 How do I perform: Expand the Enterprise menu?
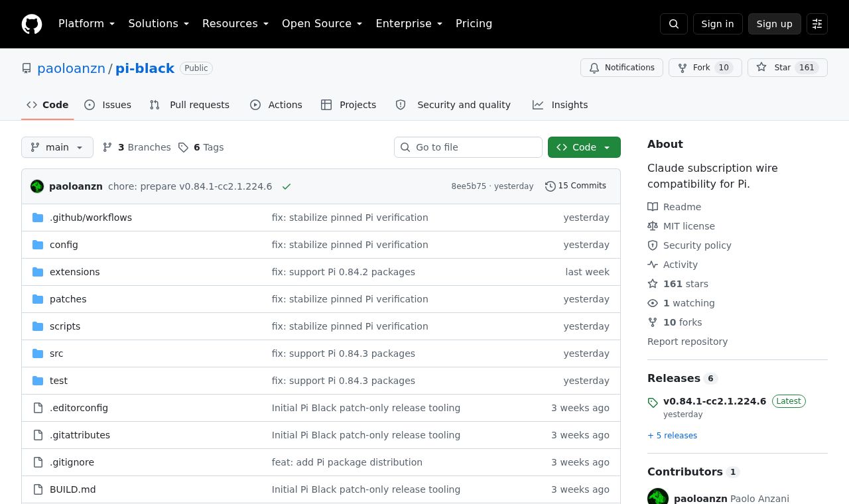[x=409, y=24]
